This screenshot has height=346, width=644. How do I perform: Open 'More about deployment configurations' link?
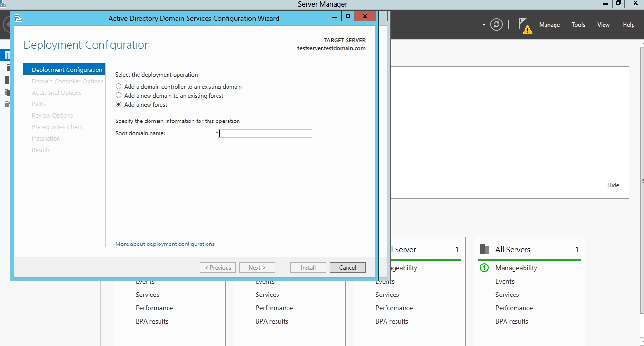[x=165, y=244]
